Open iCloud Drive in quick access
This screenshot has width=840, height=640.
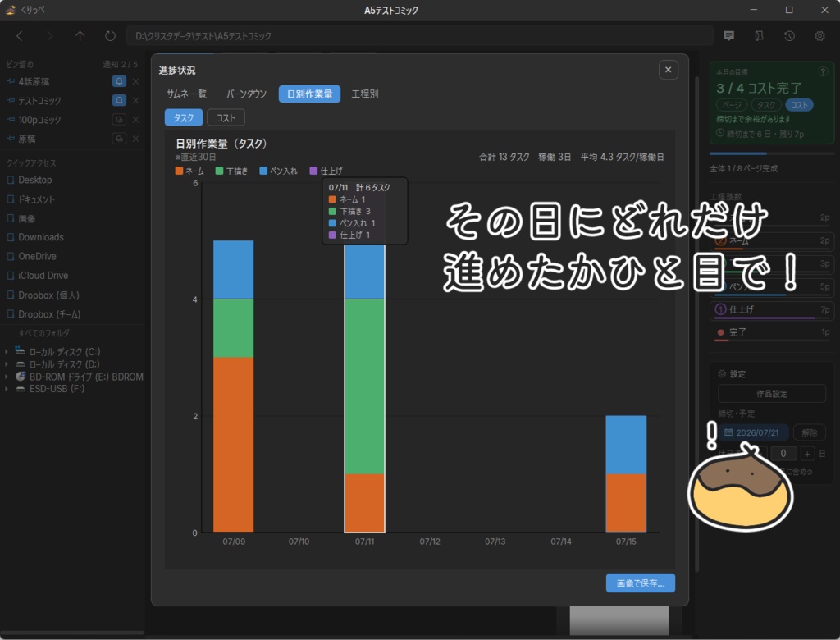click(43, 276)
